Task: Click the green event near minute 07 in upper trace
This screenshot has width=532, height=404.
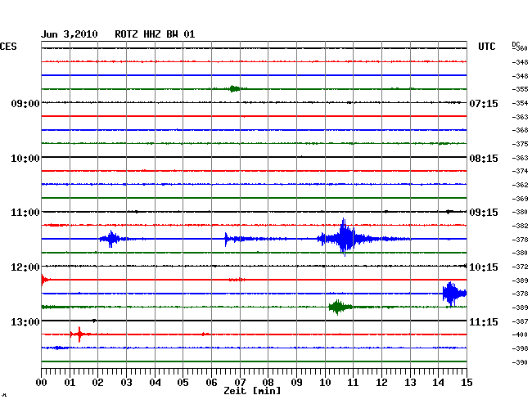Action: pos(233,89)
